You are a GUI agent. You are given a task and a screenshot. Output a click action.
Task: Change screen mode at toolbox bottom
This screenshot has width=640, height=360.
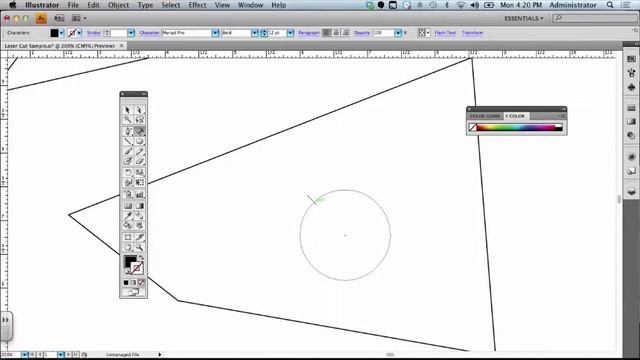tap(133, 292)
